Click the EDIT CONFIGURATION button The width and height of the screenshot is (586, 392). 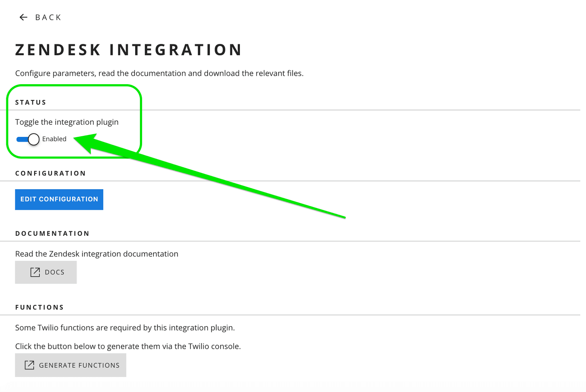pyautogui.click(x=59, y=199)
